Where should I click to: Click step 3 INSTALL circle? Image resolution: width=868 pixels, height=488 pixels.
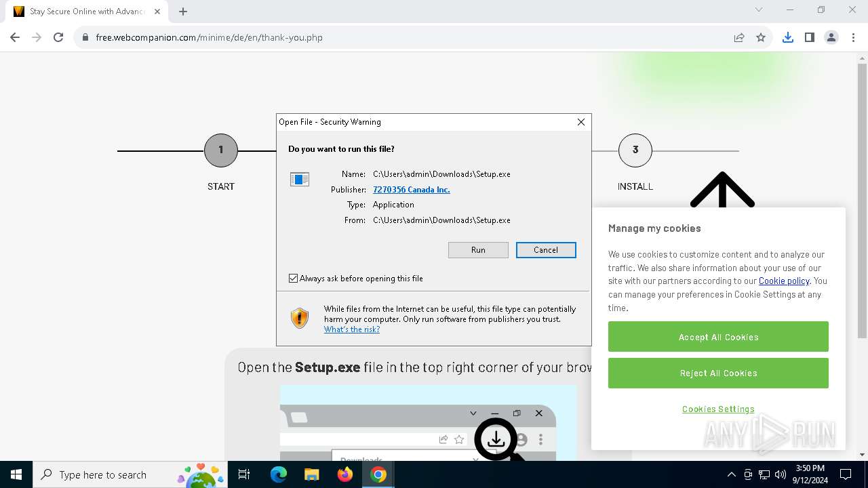tap(635, 150)
